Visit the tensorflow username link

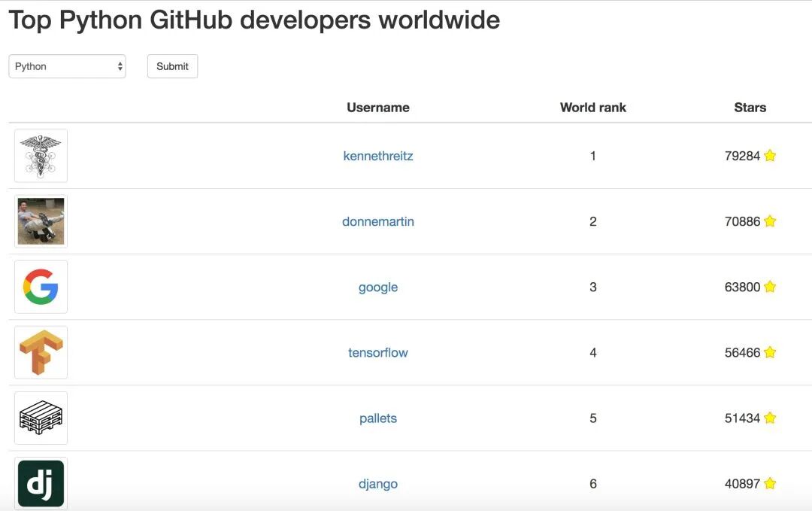pos(378,352)
